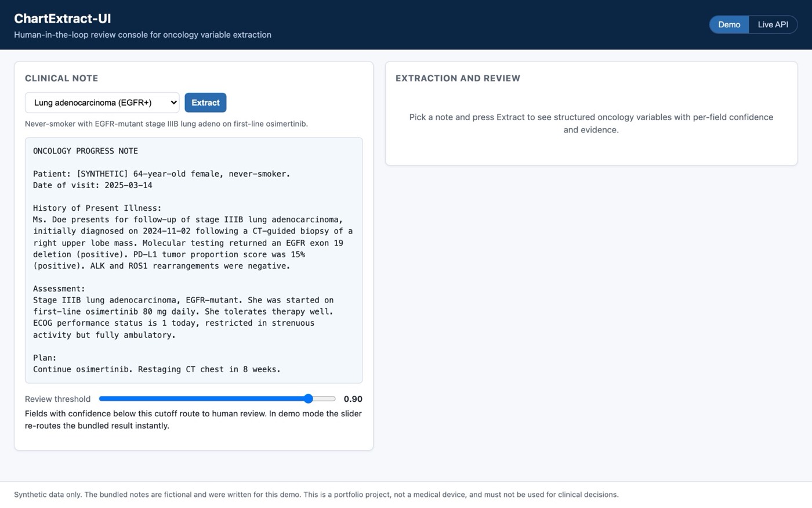Image resolution: width=812 pixels, height=508 pixels.
Task: Click the 'Continue osimertinib. Restaging CT' line
Action: [x=157, y=369]
